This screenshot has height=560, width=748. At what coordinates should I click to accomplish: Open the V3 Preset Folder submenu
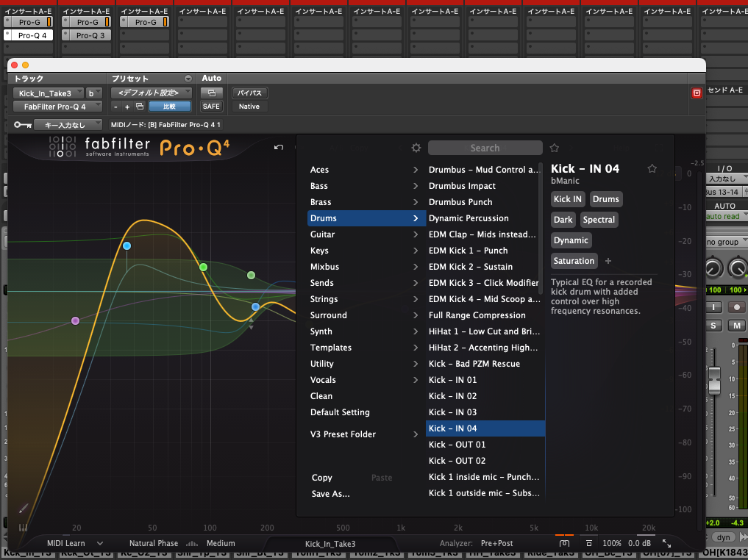(x=366, y=434)
